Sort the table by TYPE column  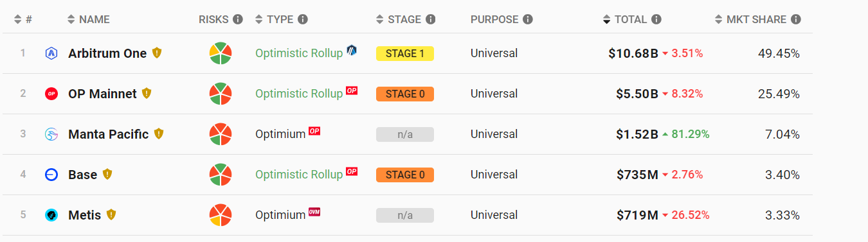[275, 19]
